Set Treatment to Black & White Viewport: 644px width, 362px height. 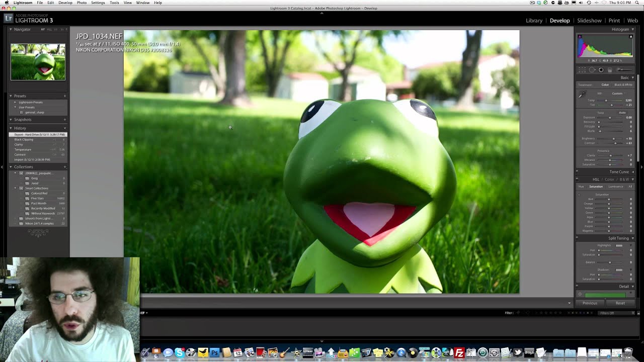(623, 85)
